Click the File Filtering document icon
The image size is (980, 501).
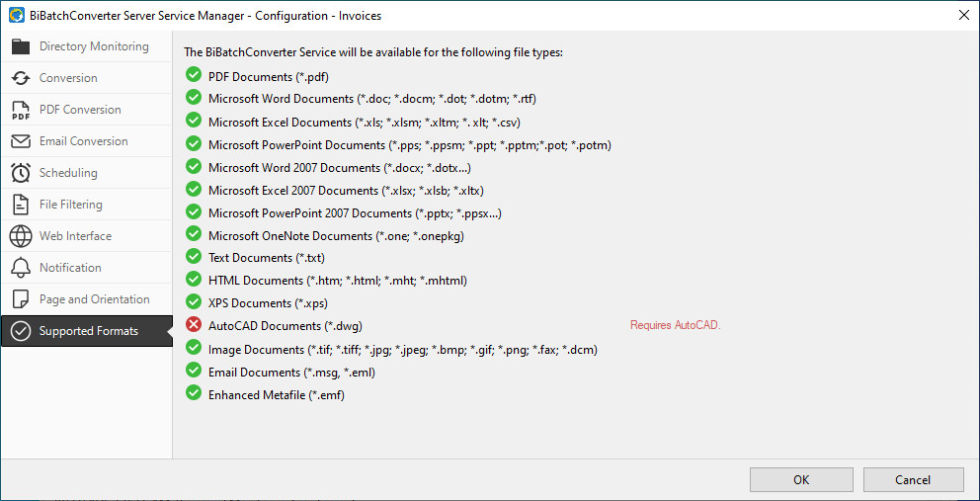click(x=21, y=205)
